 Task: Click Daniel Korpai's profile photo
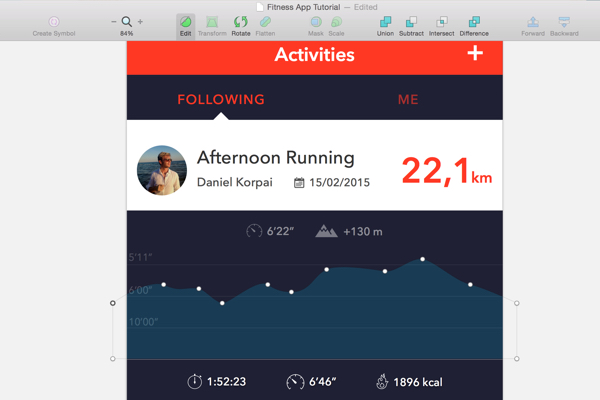click(x=162, y=170)
